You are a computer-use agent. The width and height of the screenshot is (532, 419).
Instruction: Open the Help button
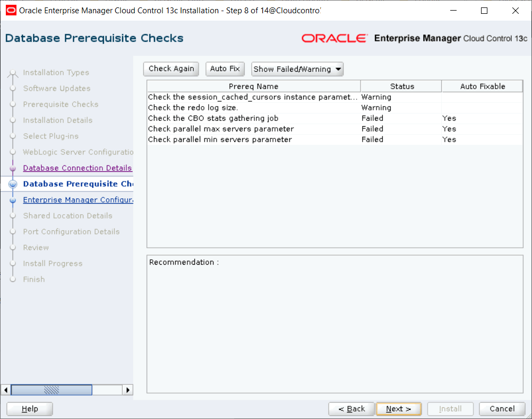[x=30, y=409]
